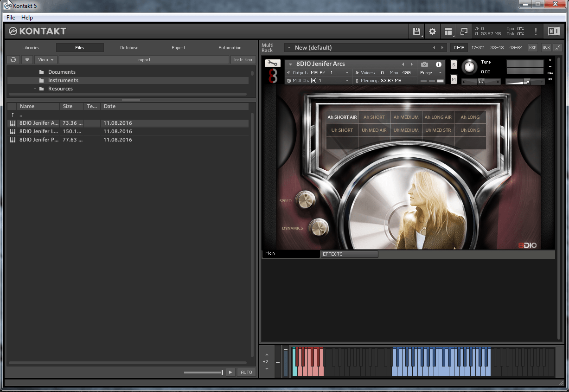Click the exclamation panic button
The width and height of the screenshot is (569, 392).
[x=536, y=32]
